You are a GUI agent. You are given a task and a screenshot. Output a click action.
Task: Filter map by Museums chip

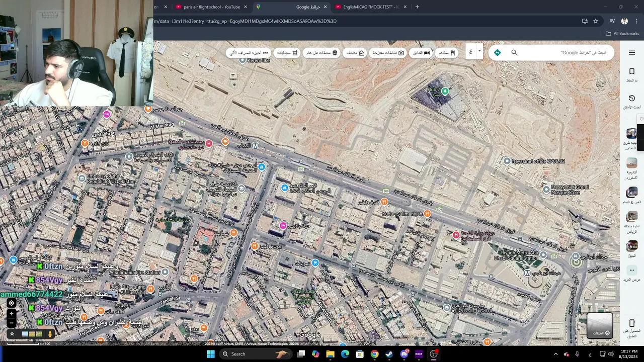355,53
